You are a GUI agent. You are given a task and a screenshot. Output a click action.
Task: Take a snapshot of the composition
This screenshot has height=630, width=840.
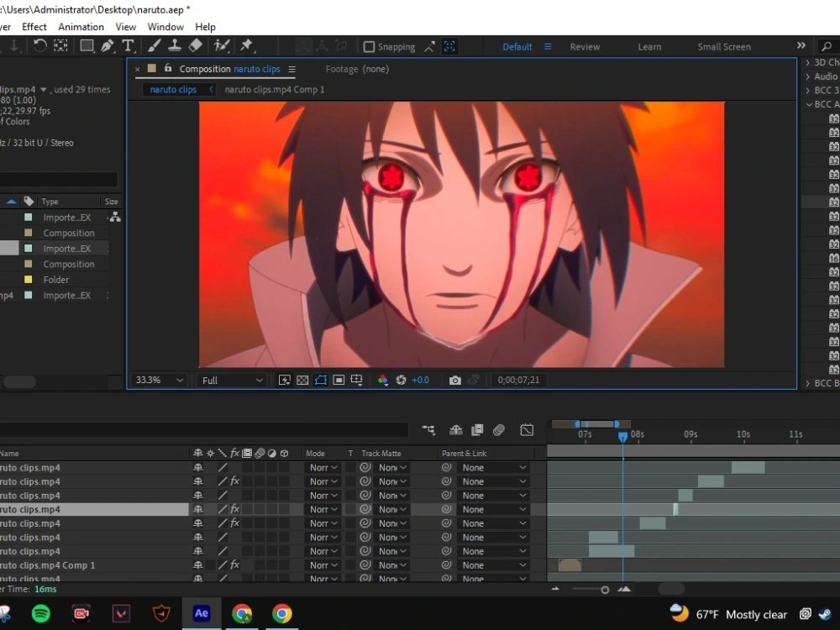coord(454,380)
